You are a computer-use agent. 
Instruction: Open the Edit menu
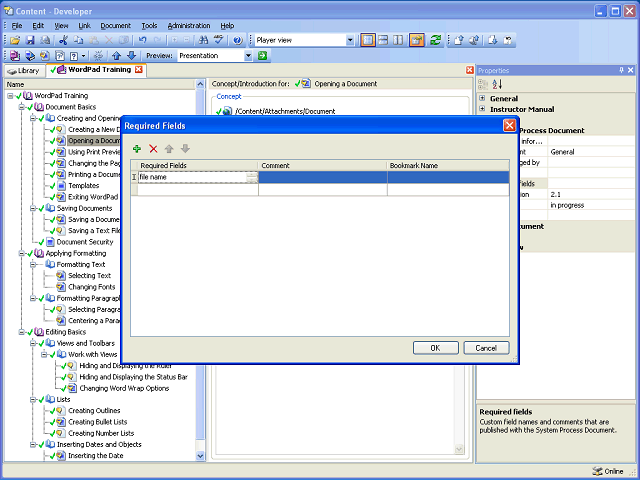[38, 26]
